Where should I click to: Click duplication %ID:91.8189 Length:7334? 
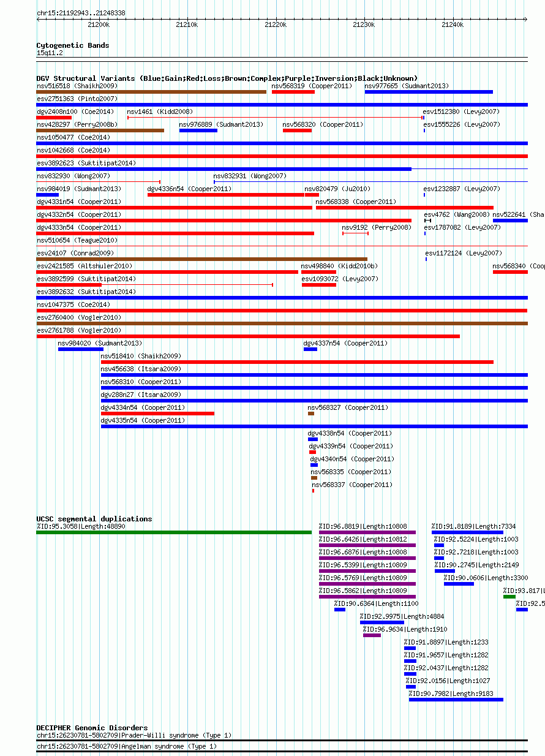point(473,526)
